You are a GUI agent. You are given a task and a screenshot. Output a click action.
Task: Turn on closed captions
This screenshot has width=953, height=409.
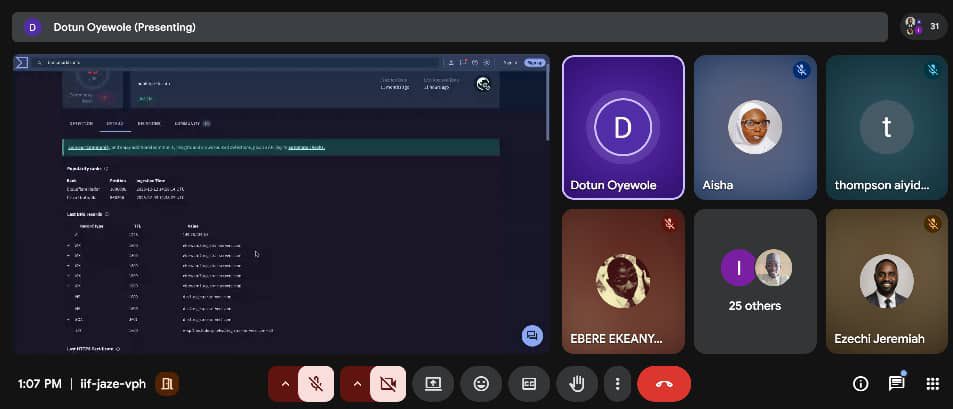tap(529, 384)
